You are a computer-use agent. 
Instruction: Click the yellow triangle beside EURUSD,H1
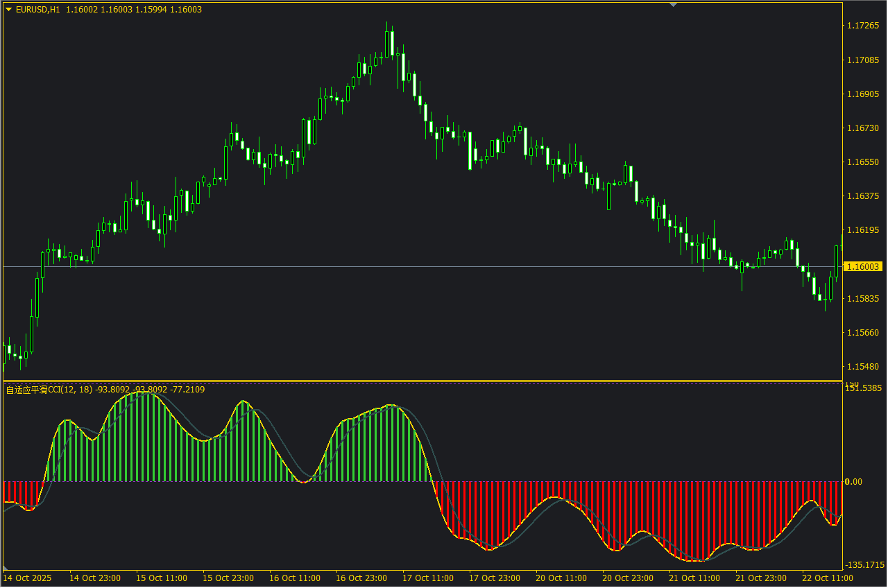pos(8,9)
